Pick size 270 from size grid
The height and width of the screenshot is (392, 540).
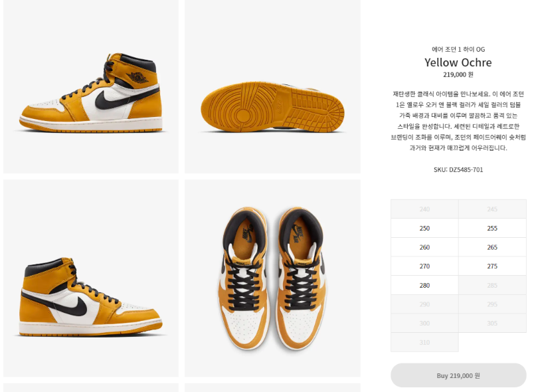[424, 266]
